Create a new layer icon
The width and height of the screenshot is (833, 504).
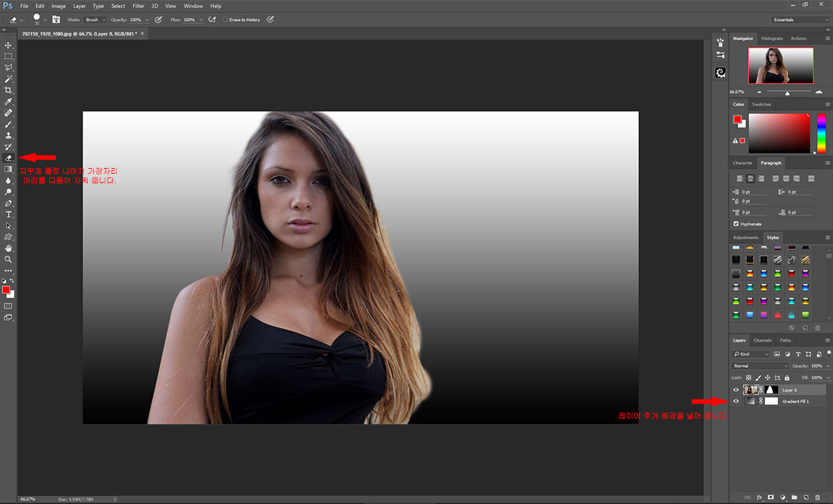[806, 497]
